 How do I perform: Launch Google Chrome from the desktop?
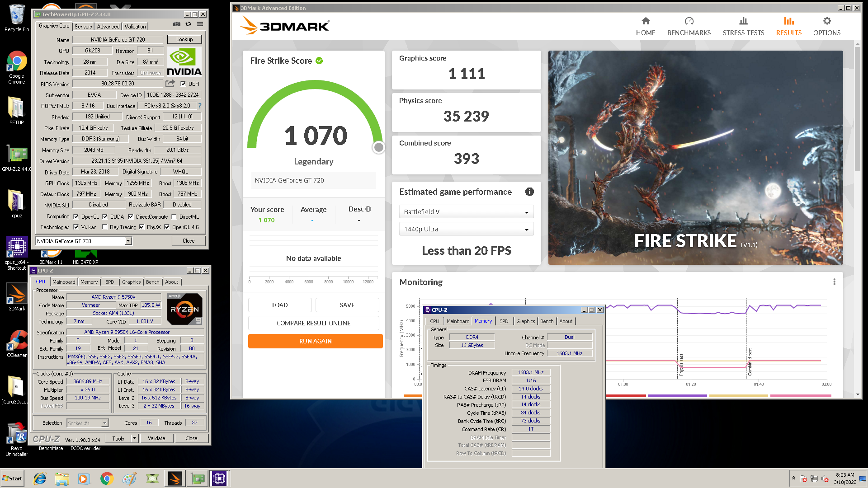pos(17,67)
